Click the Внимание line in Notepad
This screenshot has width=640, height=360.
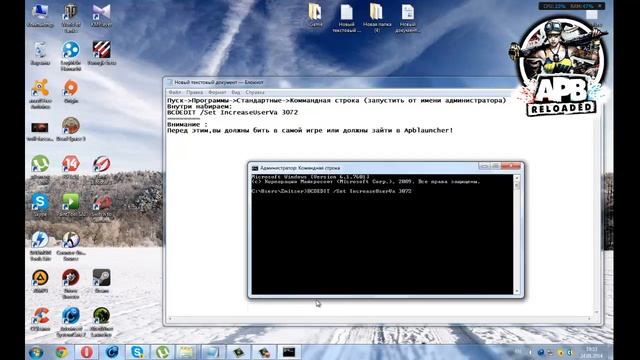(187, 124)
